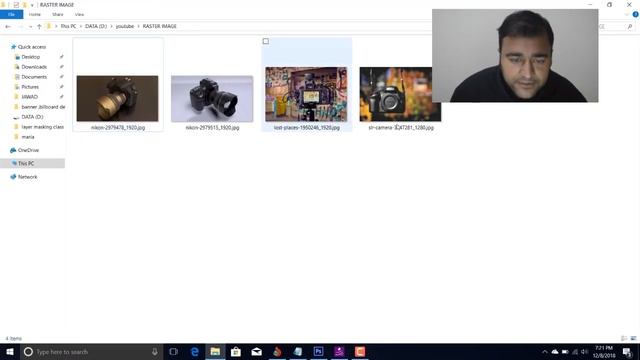
Task: Click the New folder icon in title bar toolbar
Action: pos(24,5)
